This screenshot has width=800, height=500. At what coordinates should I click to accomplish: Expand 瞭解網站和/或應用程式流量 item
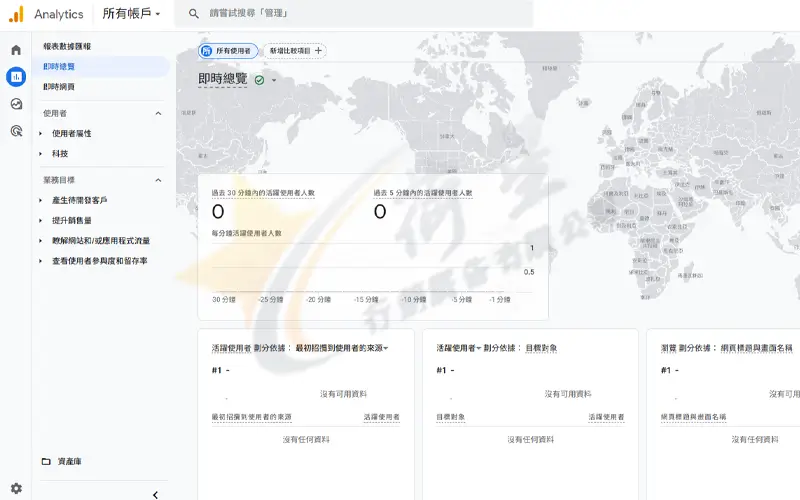click(40, 240)
